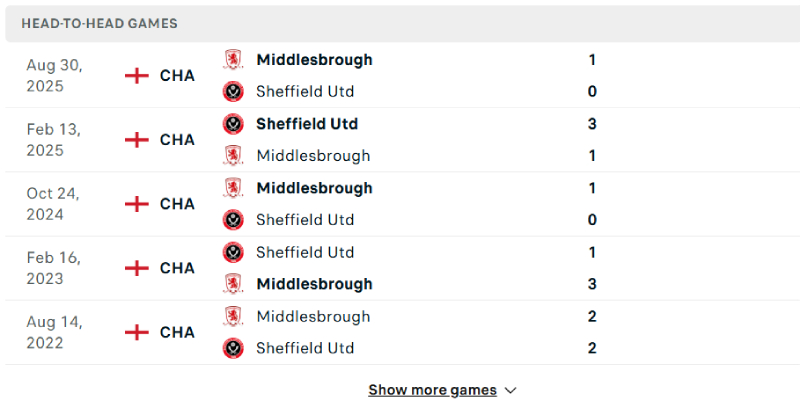The width and height of the screenshot is (800, 415).
Task: Expand list with Show more games chevron
Action: [x=511, y=391]
